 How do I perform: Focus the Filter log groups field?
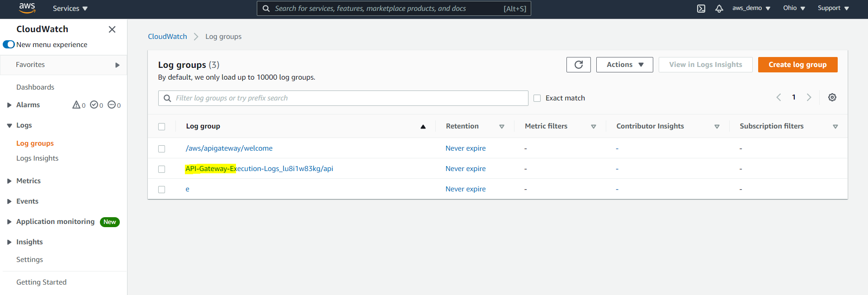tap(343, 98)
